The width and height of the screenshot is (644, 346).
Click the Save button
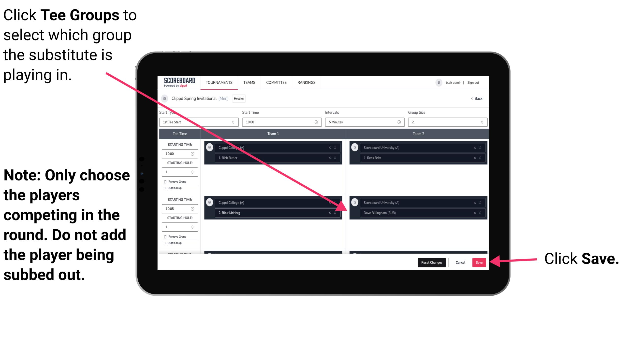click(x=479, y=262)
